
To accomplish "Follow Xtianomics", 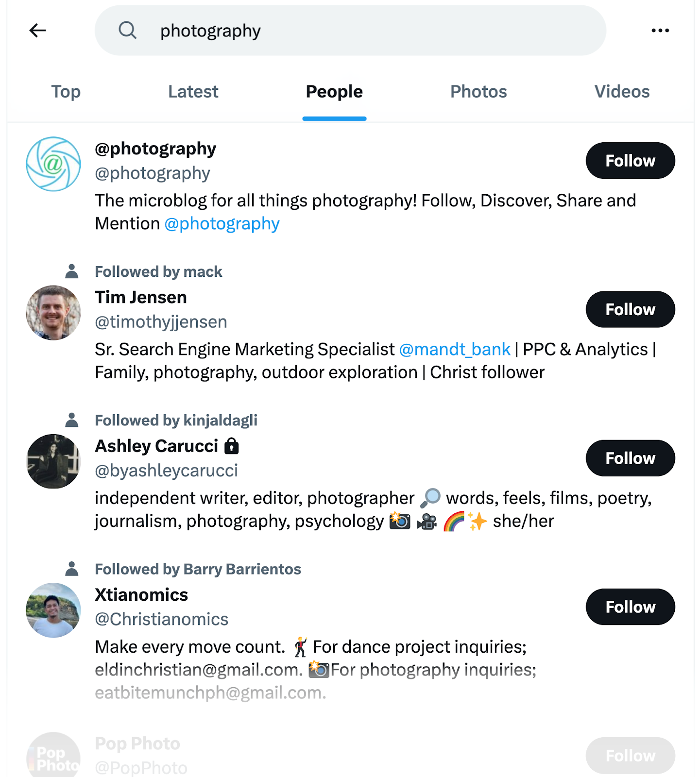I will point(630,607).
